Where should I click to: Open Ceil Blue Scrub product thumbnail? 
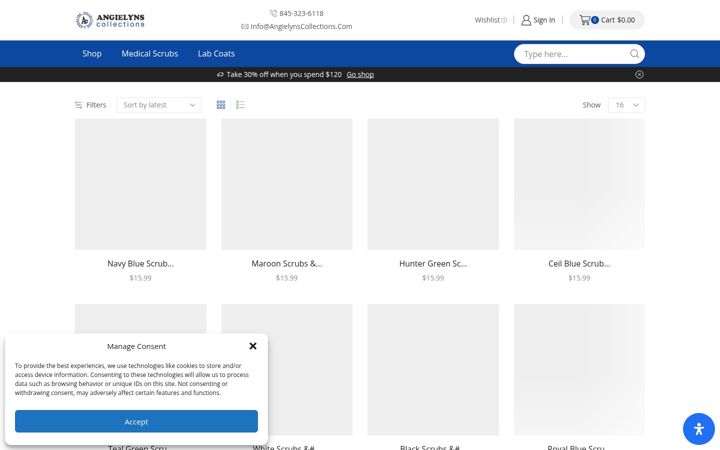[x=579, y=184]
